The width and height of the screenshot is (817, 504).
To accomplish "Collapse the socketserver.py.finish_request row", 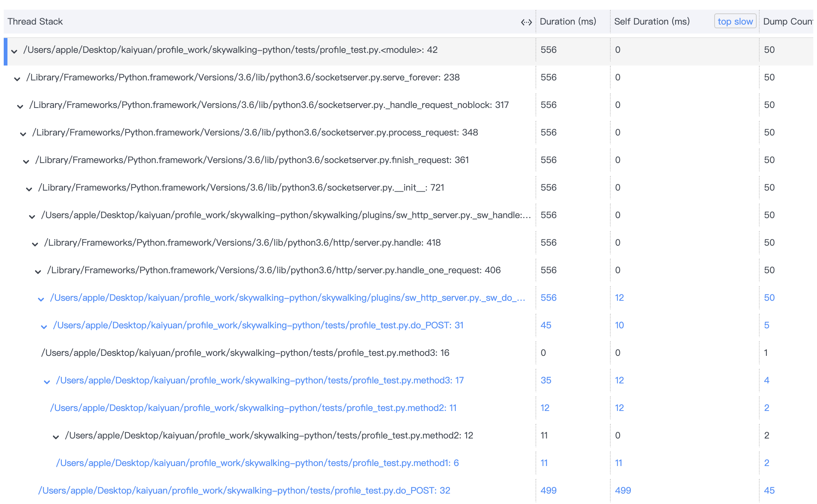I will point(26,161).
